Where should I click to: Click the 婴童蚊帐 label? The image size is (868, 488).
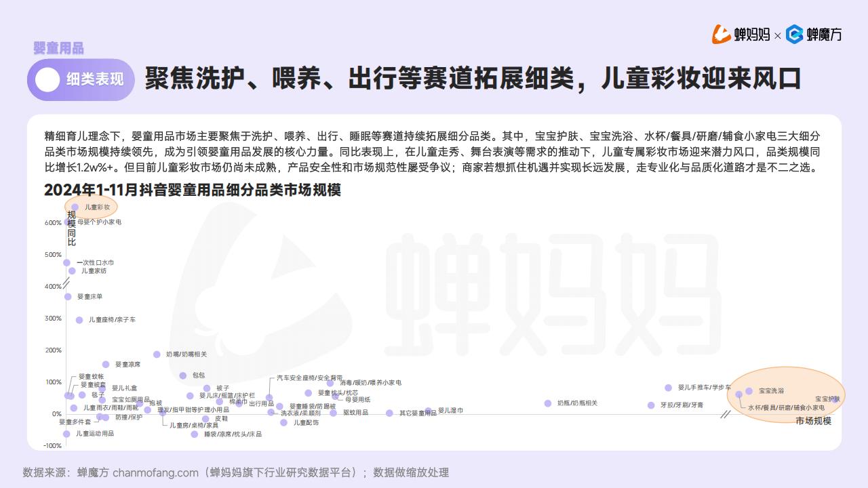92,376
